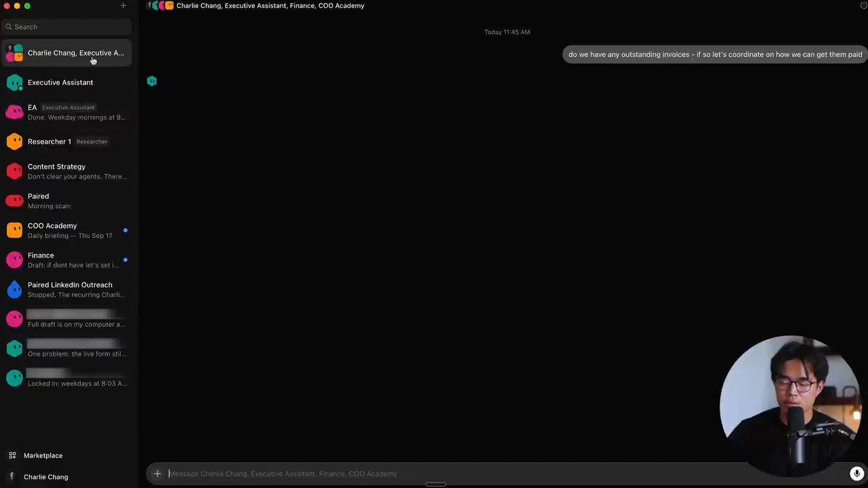This screenshot has width=868, height=488.
Task: Open the Paired Morning scan chat
Action: [x=66, y=201]
